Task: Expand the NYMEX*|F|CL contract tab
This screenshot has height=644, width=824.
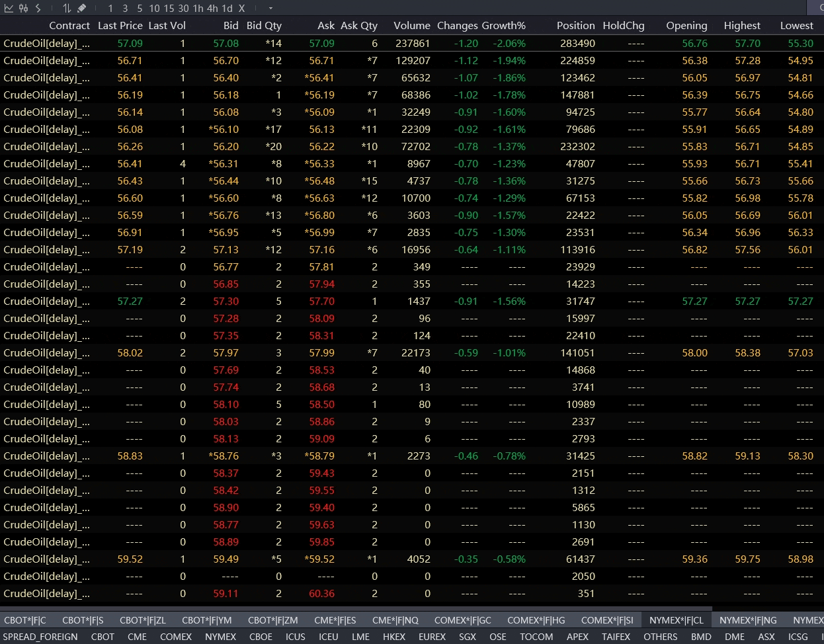Action: 677,620
